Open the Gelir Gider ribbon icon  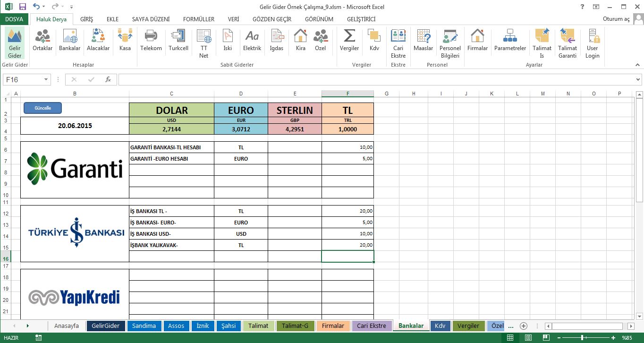pos(15,43)
